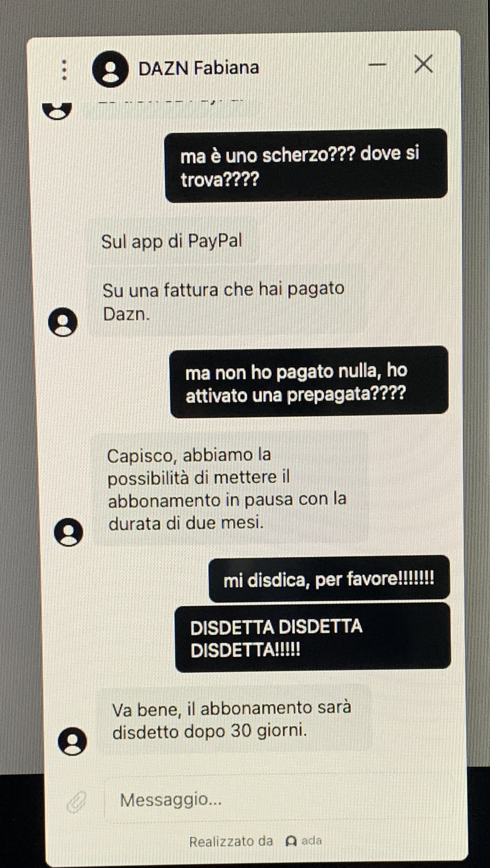Close the DAZN chat widget
This screenshot has width=490, height=868.
coord(423,64)
